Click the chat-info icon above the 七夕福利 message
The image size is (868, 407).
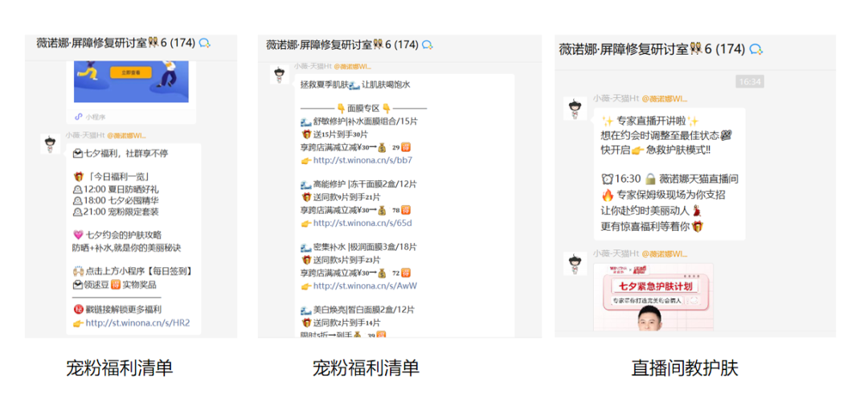205,43
